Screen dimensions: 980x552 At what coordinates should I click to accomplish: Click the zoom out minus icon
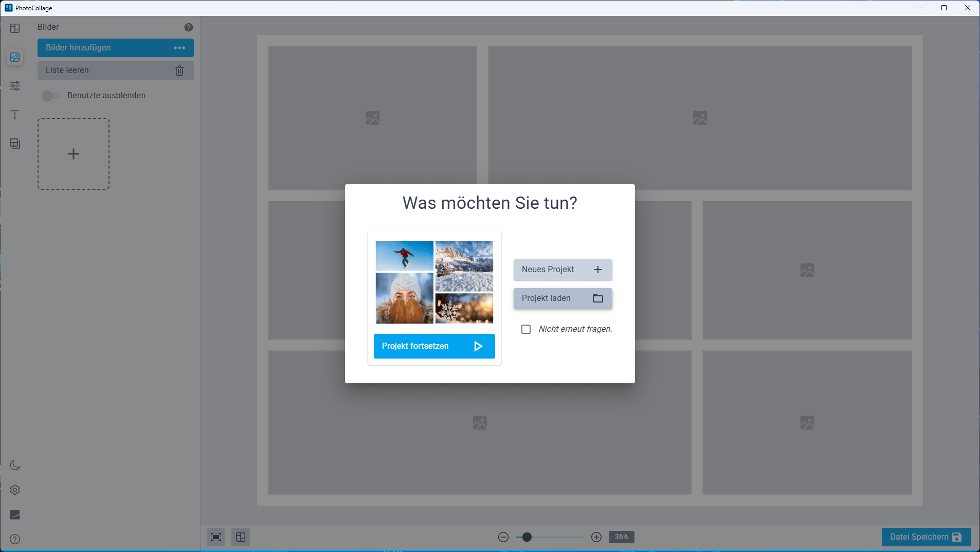[503, 537]
